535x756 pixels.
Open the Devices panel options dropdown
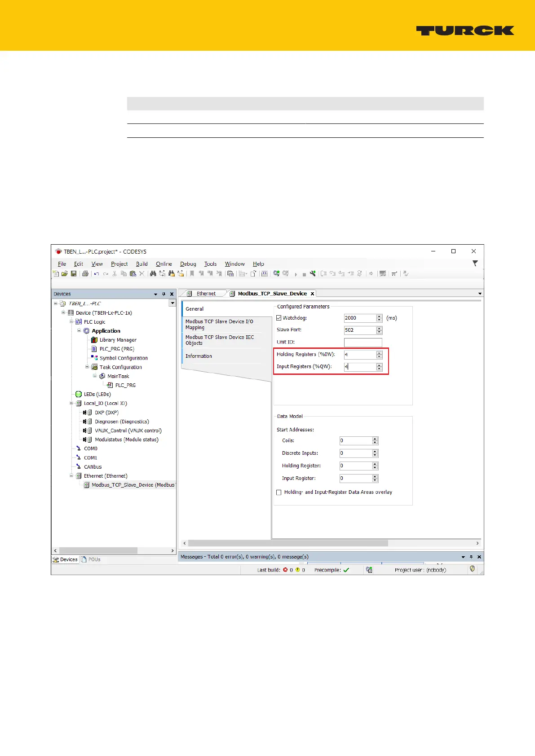click(156, 294)
